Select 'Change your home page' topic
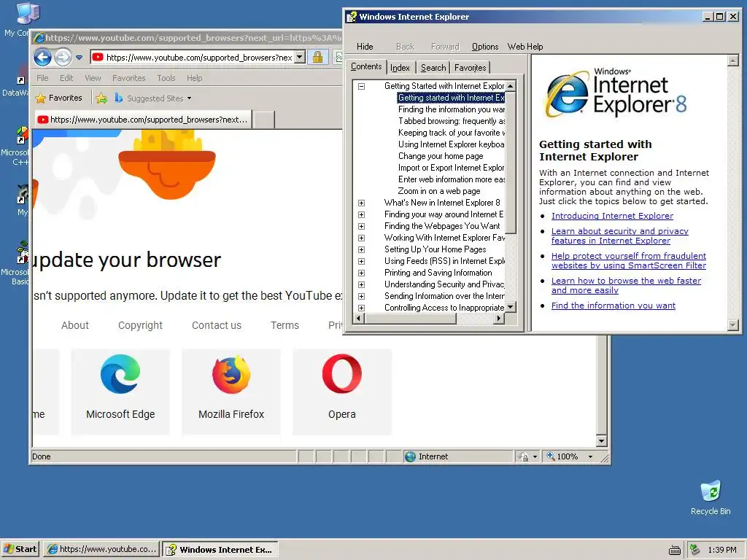 click(x=441, y=156)
